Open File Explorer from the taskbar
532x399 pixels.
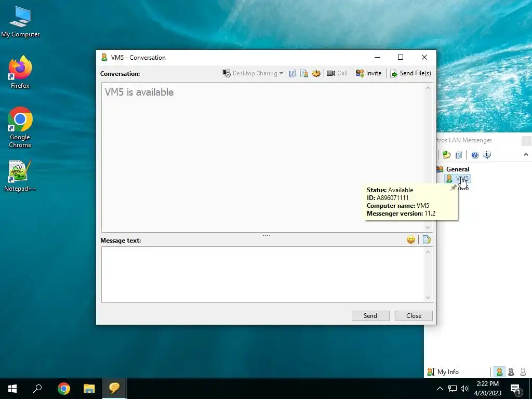pyautogui.click(x=89, y=389)
